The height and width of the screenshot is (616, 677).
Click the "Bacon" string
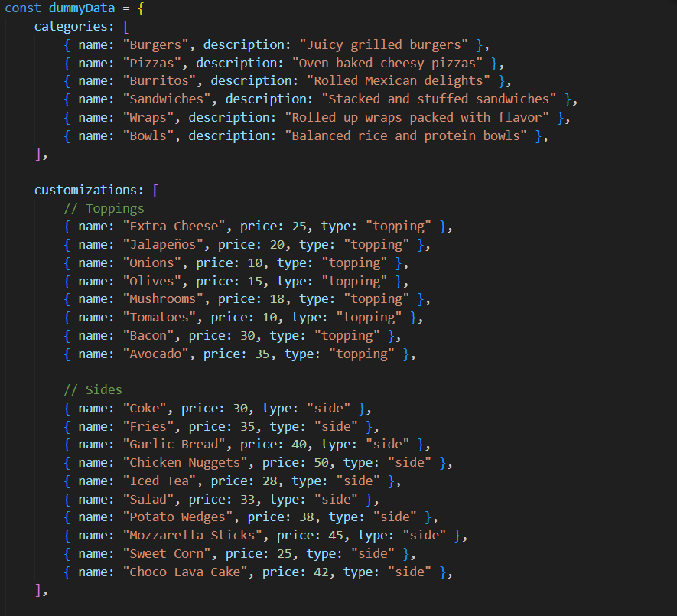(x=148, y=336)
